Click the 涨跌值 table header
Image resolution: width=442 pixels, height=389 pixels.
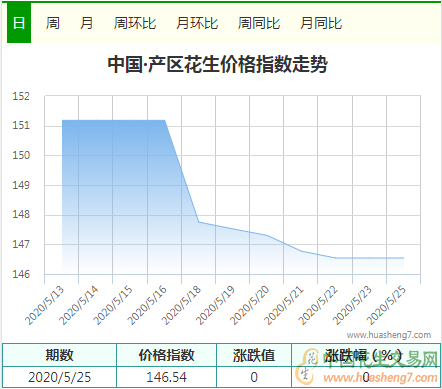pyautogui.click(x=254, y=355)
